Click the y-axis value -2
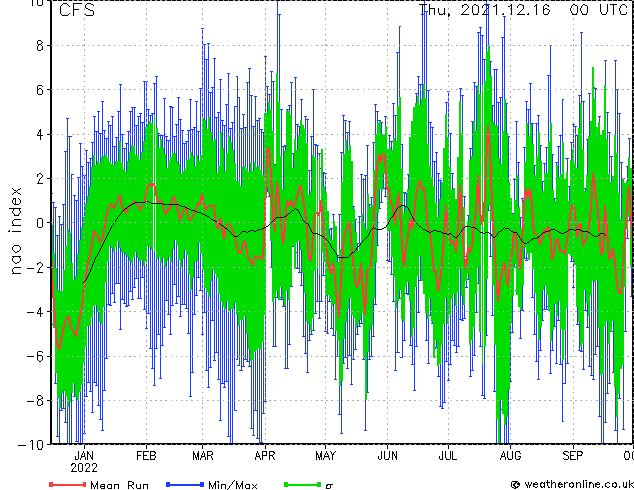This screenshot has width=634, height=490. coord(35,268)
